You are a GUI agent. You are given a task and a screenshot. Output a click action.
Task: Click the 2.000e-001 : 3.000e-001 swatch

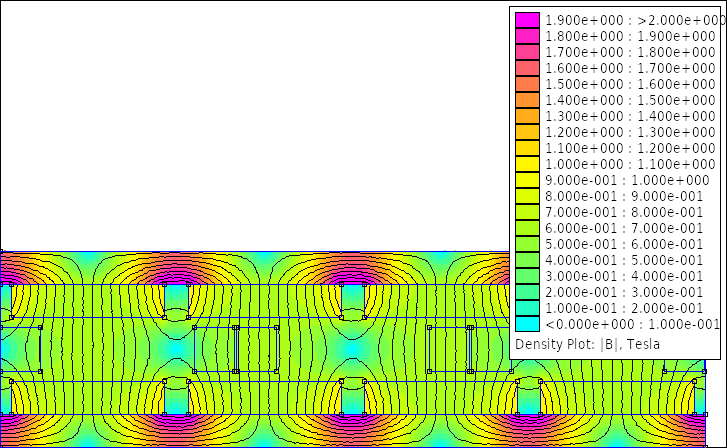[x=527, y=292]
